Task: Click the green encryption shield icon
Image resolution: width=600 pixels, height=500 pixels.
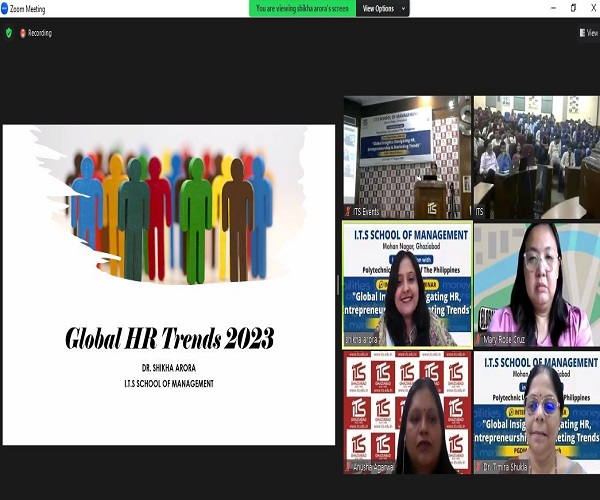Action: (9, 33)
